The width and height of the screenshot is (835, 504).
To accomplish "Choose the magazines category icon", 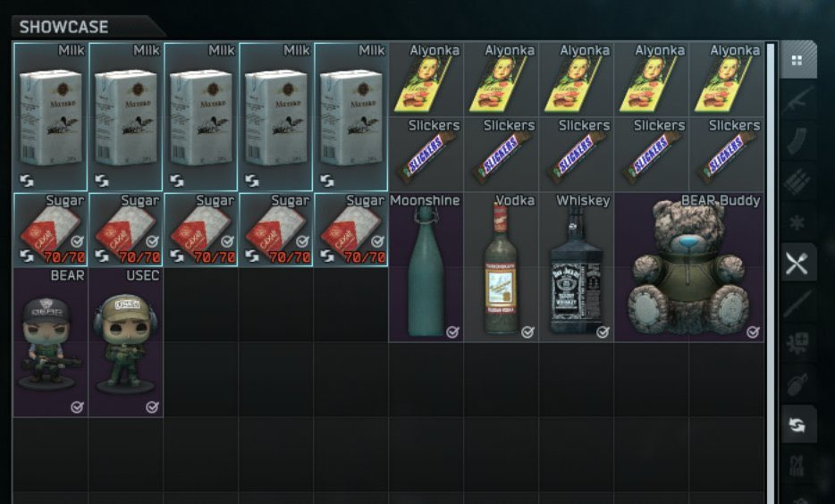I will coord(797,140).
